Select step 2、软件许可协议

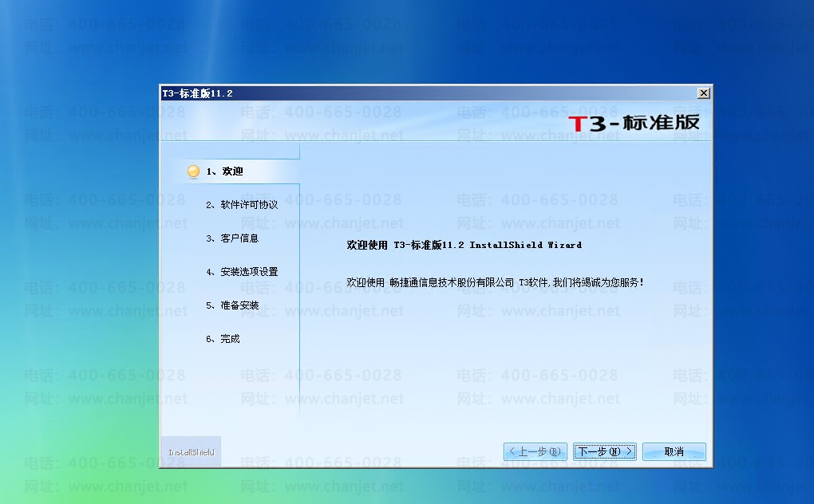coord(242,205)
